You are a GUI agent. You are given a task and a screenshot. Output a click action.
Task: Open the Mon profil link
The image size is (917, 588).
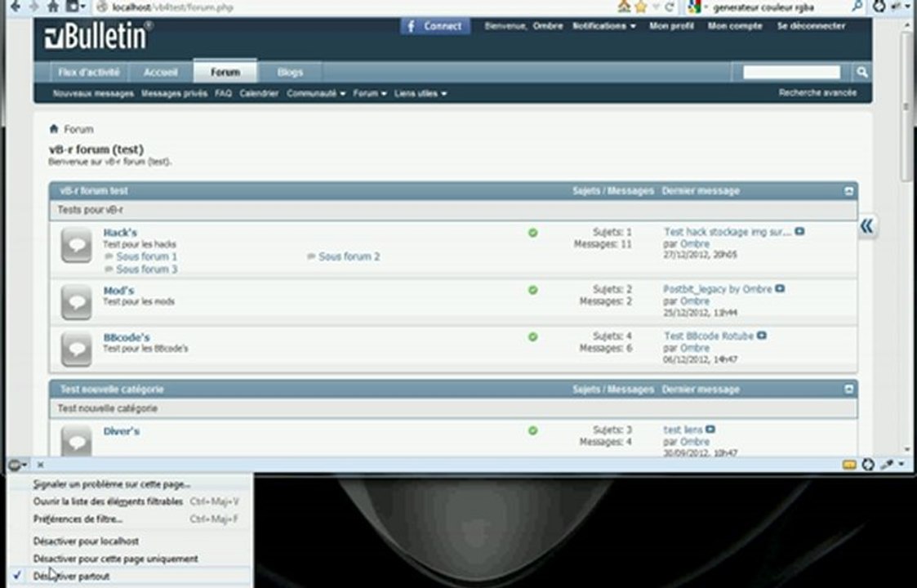tap(671, 26)
